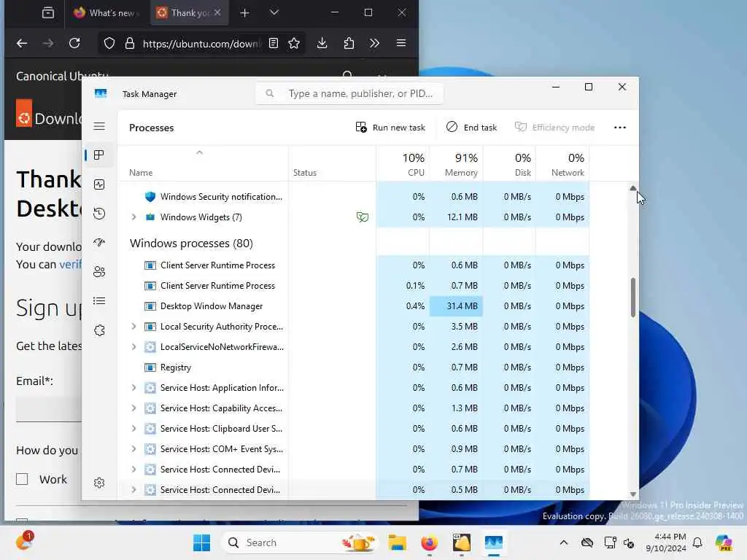
Task: Open Performance page in Task Manager sidebar
Action: click(x=99, y=184)
